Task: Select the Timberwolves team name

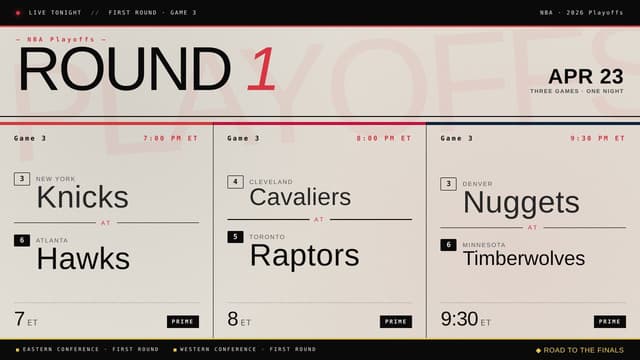Action: pos(524,258)
